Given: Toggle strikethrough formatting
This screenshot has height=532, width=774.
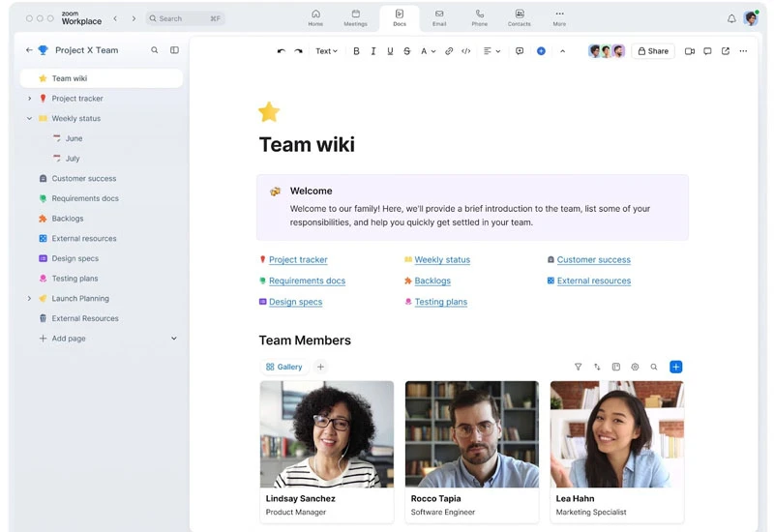Looking at the screenshot, I should 406,51.
